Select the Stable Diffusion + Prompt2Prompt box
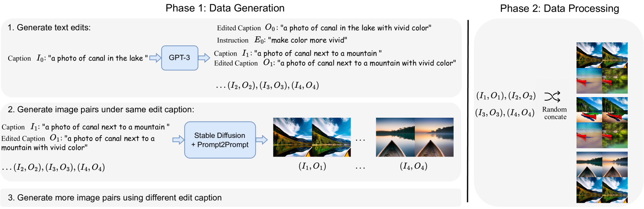Screen dimensions: 644x209 pyautogui.click(x=220, y=140)
